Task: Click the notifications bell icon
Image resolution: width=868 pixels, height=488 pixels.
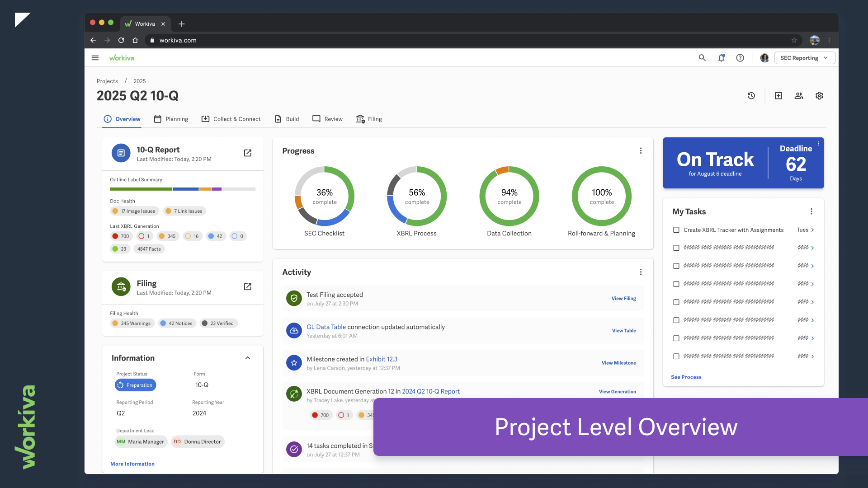Action: pos(721,58)
